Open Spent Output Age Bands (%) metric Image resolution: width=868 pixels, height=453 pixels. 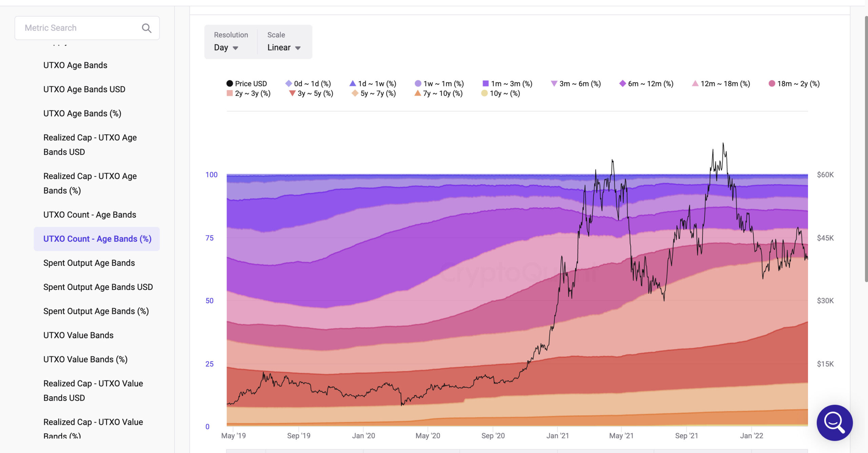[x=96, y=311]
